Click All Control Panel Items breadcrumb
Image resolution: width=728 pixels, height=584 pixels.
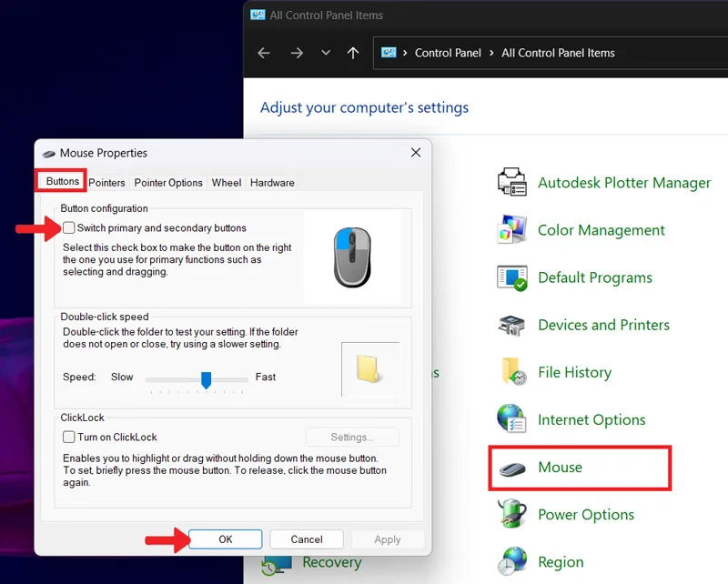[x=558, y=53]
